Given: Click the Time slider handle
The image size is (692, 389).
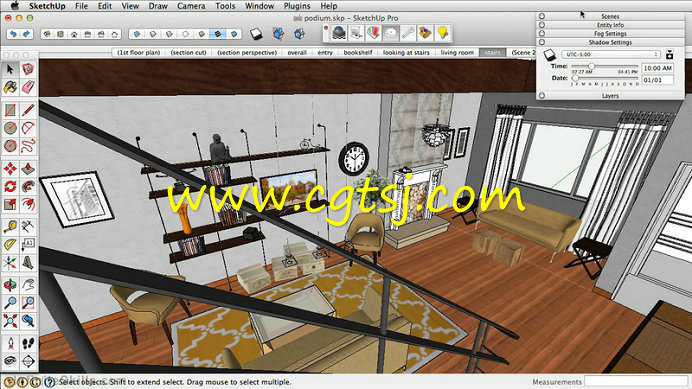Looking at the screenshot, I should (x=591, y=66).
